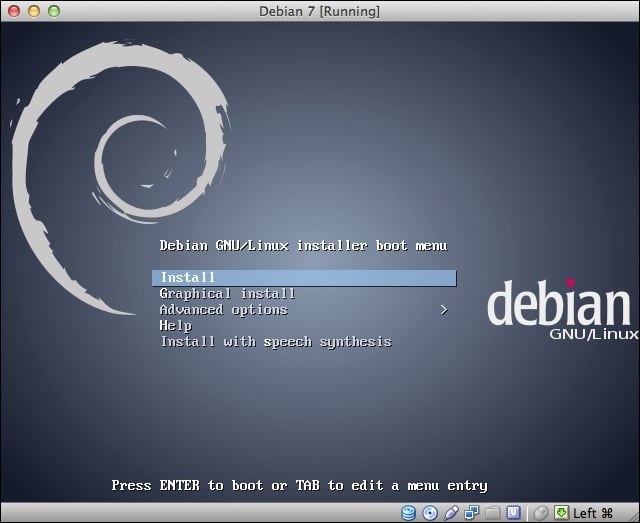Click the CPU virtualization status icon
Screen dimensions: 640x523
point(513,512)
